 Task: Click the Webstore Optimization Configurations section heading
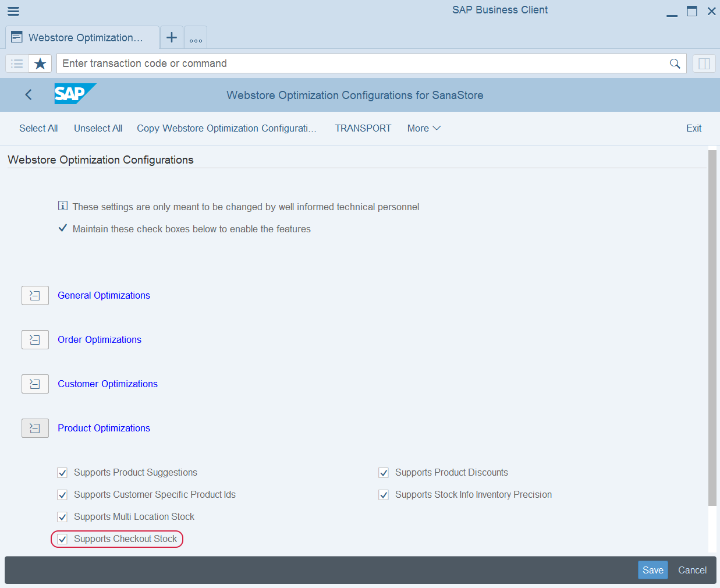tap(101, 160)
